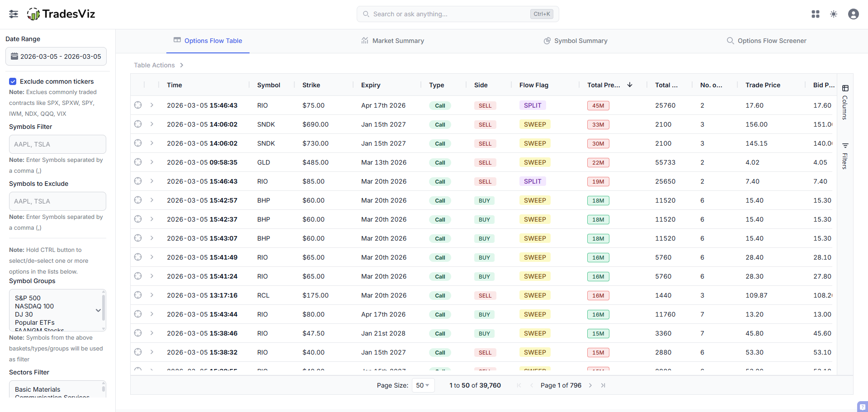Click the TradesViz logo

point(61,14)
